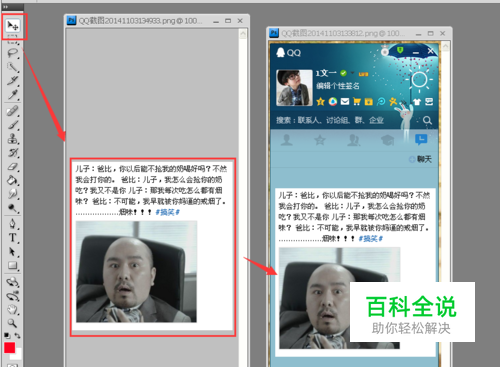Click the QQ avatar in 133812.png canvas
This screenshot has width=500, height=367.
(x=294, y=88)
